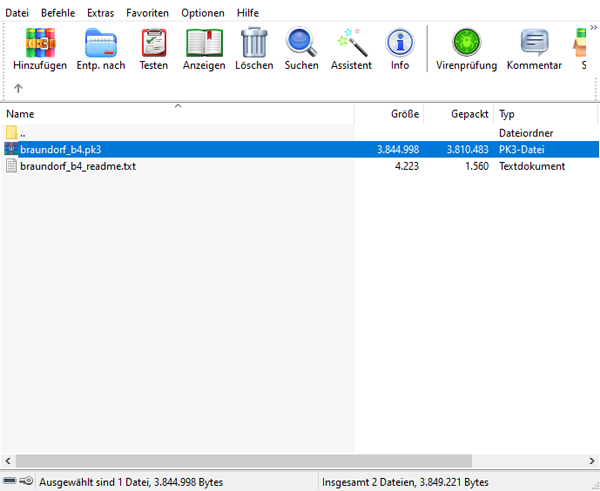Click the Dateiordner type cell

pos(526,133)
